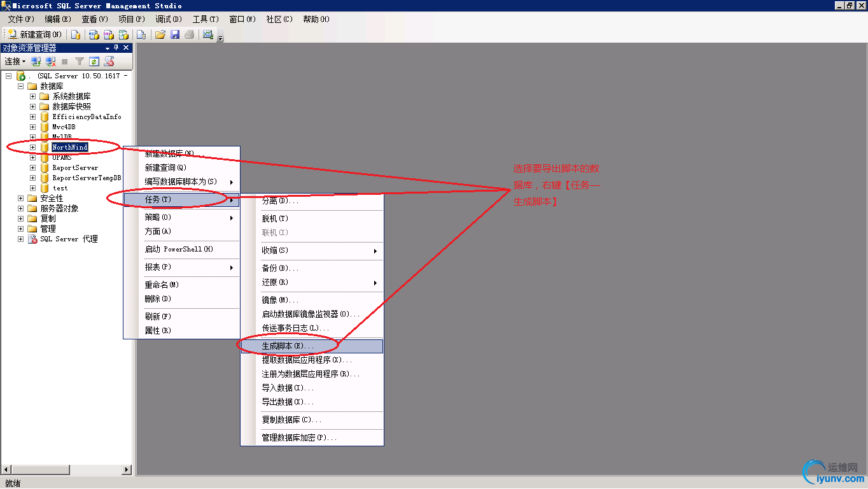Click the Object Explorer horizontal scrollbar left arrow
This screenshot has height=489, width=868.
[x=6, y=469]
